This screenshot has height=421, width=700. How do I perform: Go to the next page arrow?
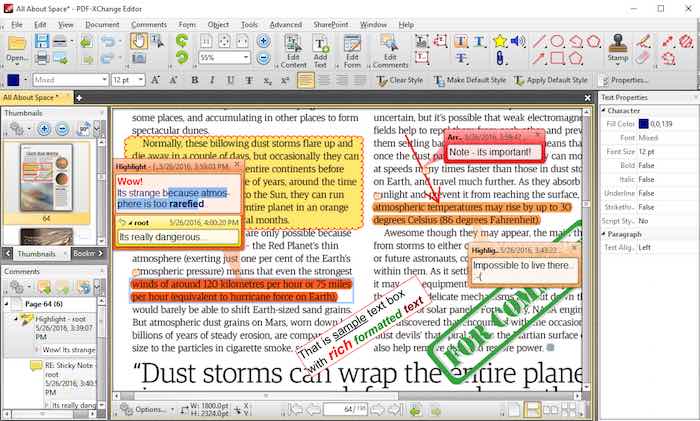377,409
